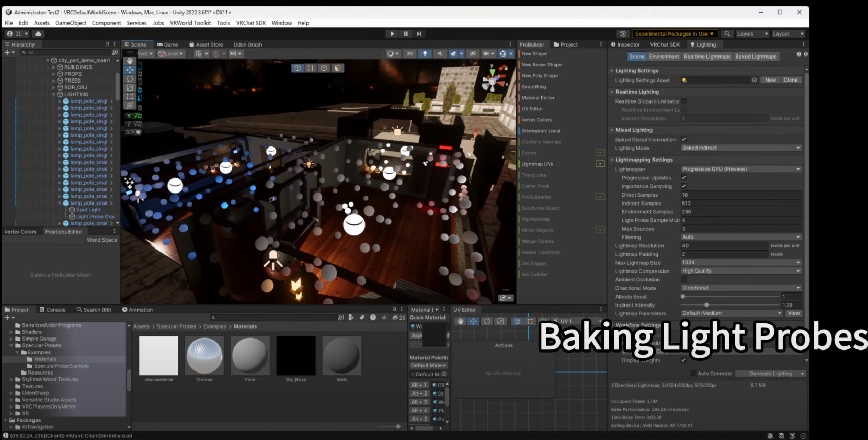This screenshot has width=868, height=440.
Task: Click New lighting settings asset button
Action: click(770, 80)
